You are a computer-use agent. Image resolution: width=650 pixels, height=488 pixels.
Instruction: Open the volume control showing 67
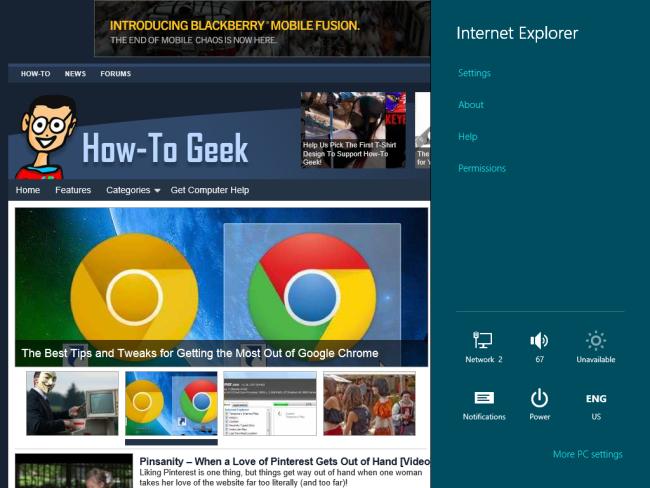539,347
